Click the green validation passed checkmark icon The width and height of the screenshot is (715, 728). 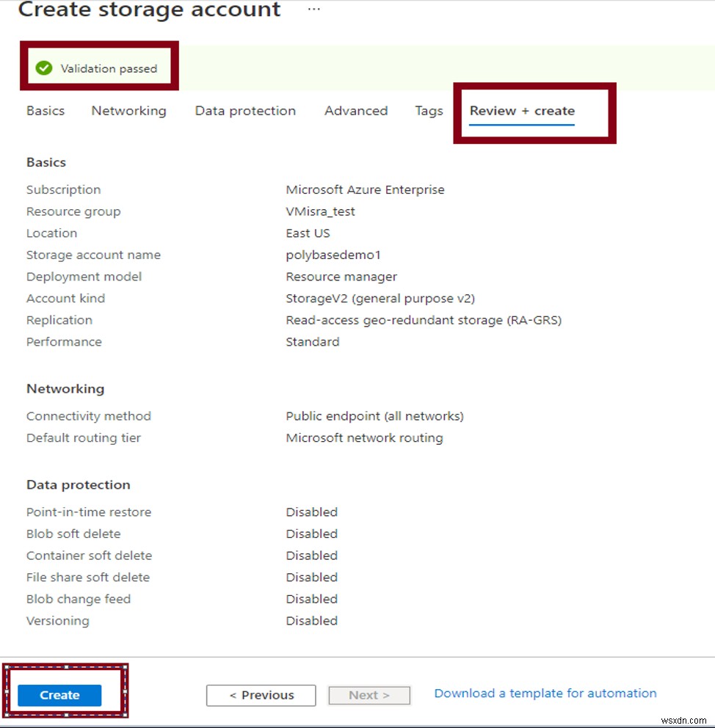click(44, 68)
